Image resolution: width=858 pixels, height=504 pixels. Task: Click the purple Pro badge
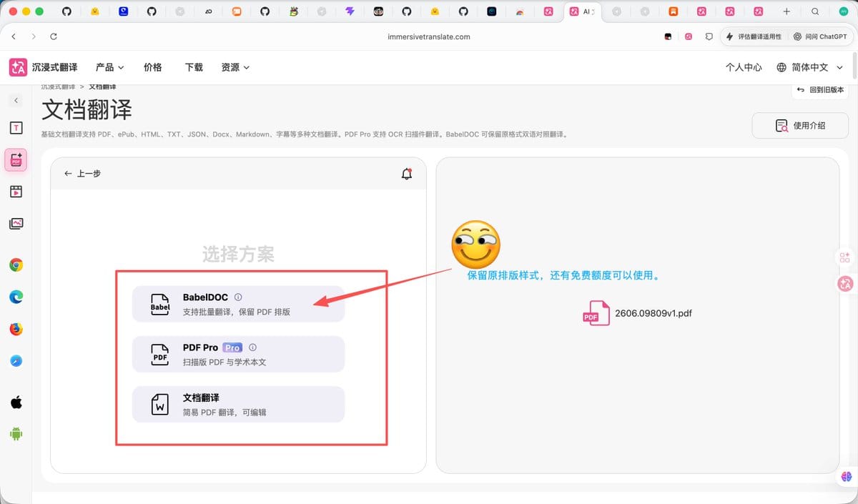tap(232, 347)
